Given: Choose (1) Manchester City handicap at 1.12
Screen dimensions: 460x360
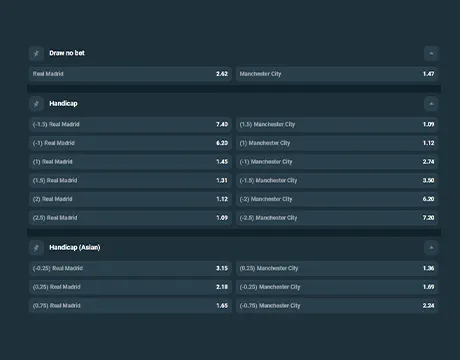Looking at the screenshot, I should (x=337, y=143).
